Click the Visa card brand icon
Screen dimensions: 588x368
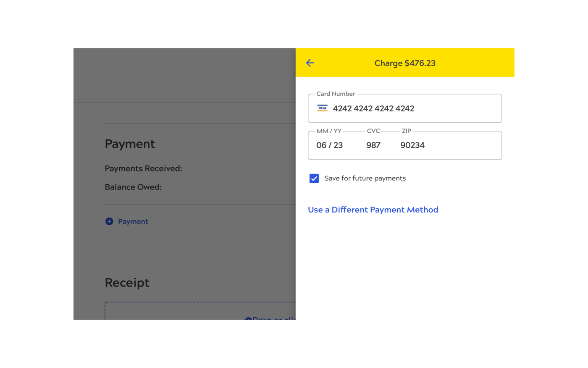point(322,108)
